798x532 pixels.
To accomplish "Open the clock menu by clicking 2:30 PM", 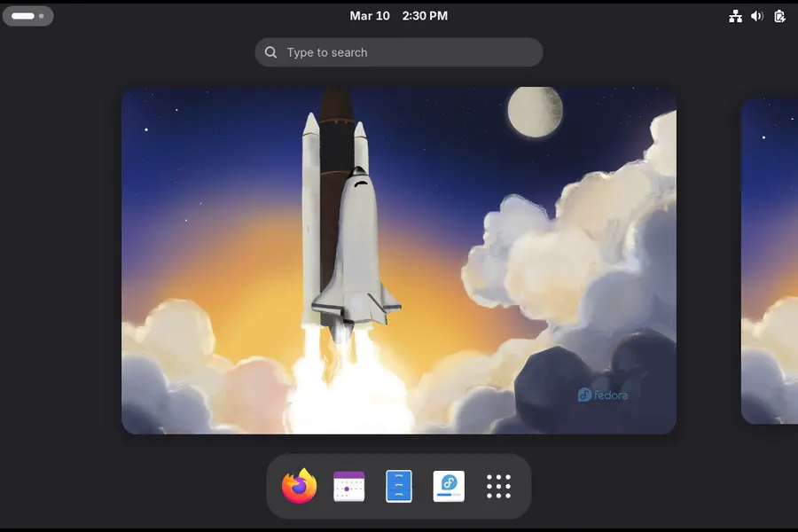I will coord(425,15).
